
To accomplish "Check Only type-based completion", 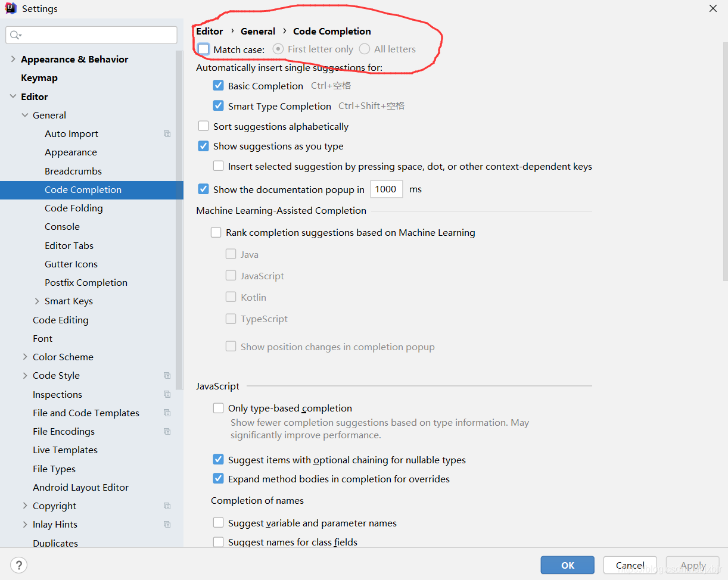I will point(218,408).
